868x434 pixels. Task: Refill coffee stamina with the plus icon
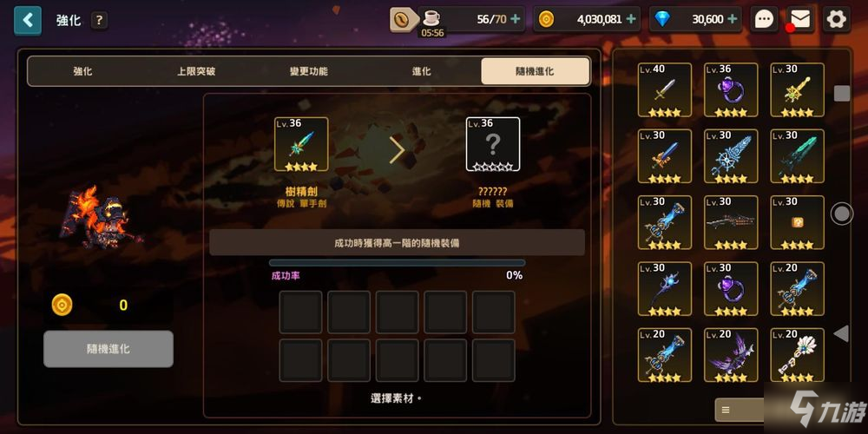[x=516, y=19]
